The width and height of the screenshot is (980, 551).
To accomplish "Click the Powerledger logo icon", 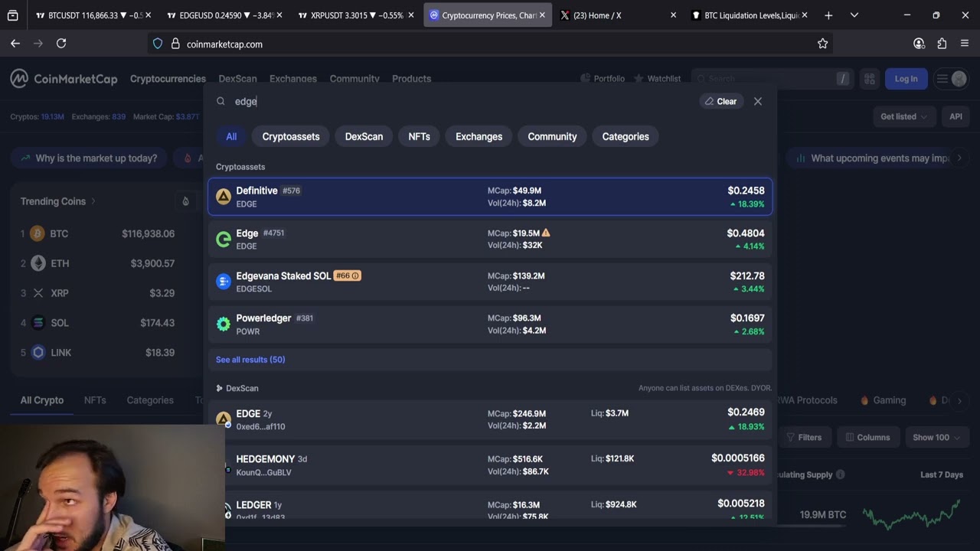I will (224, 324).
